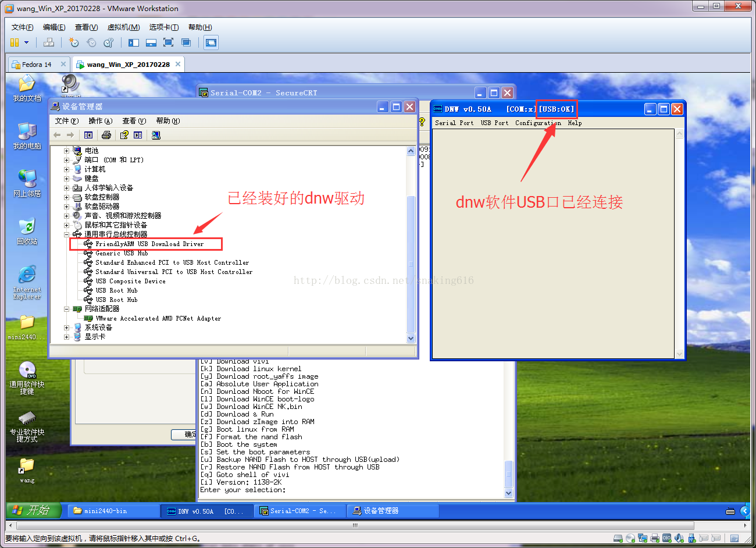Click the print icon in Device Manager toolbar
This screenshot has height=548, width=756.
click(x=106, y=135)
